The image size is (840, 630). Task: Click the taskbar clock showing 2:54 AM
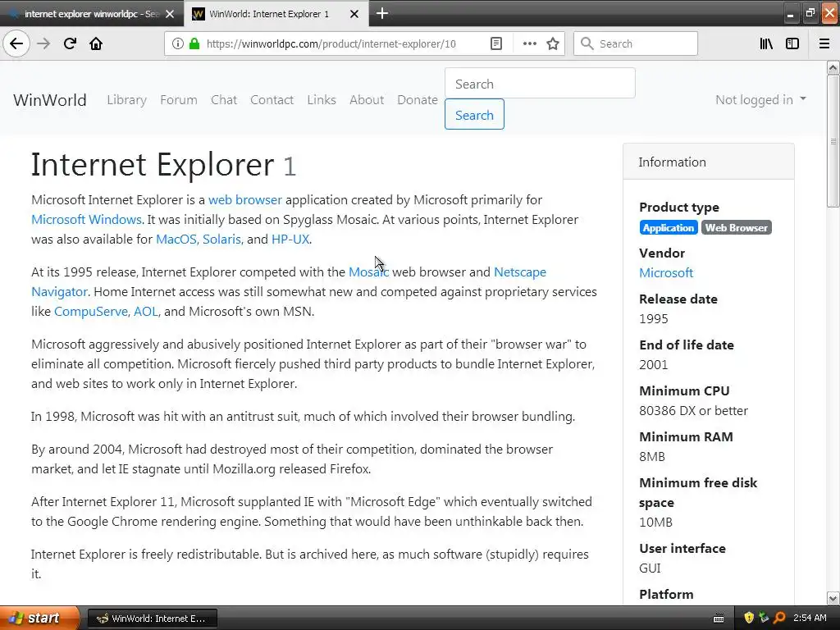pos(810,618)
